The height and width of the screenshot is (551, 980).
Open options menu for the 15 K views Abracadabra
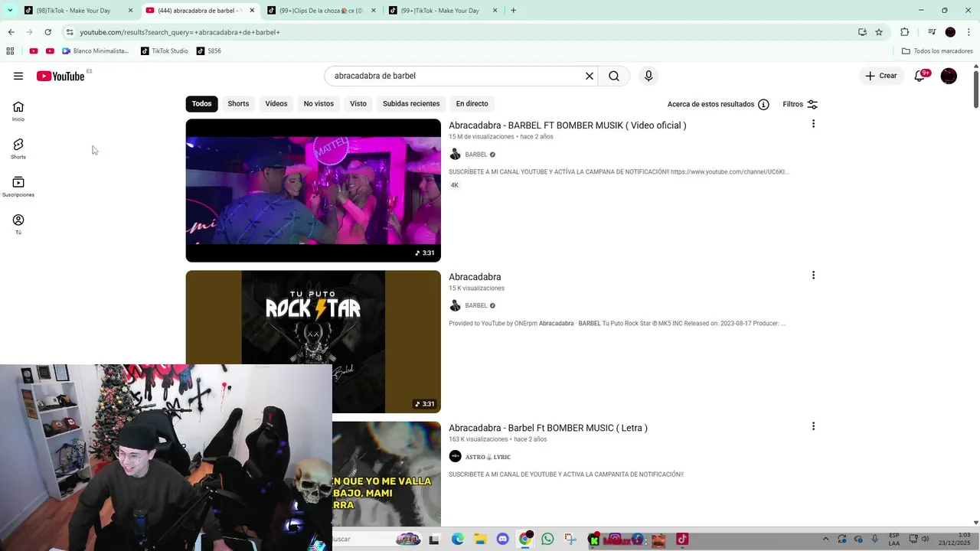click(x=813, y=275)
